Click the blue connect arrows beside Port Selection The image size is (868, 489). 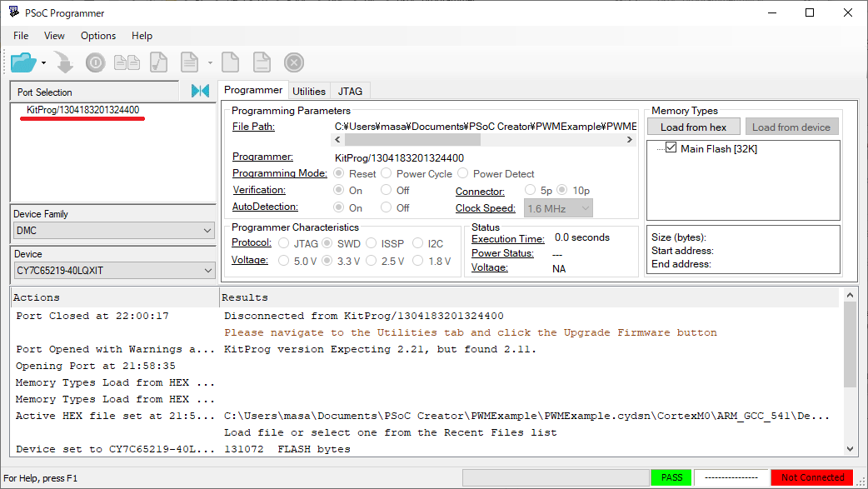pyautogui.click(x=199, y=92)
